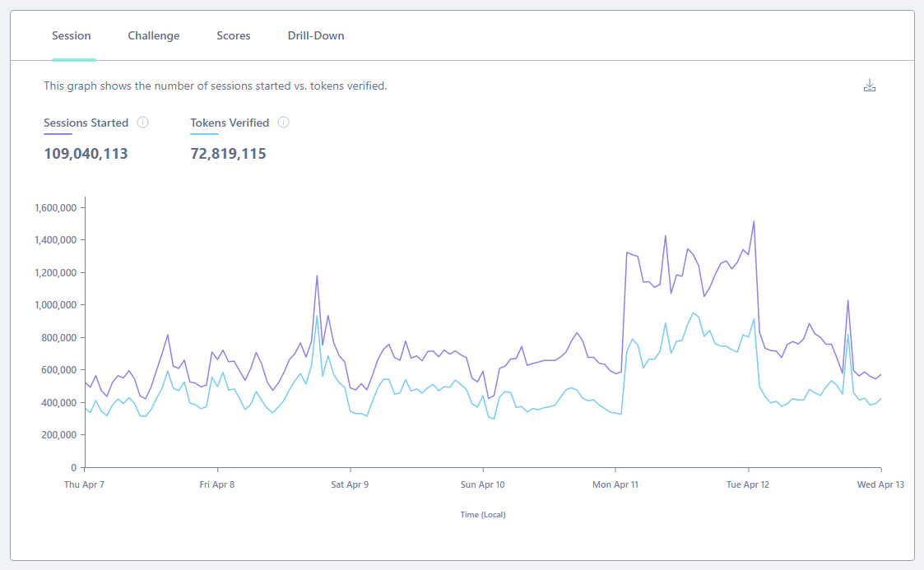Image resolution: width=924 pixels, height=570 pixels.
Task: Click the Session tab
Action: pyautogui.click(x=72, y=35)
